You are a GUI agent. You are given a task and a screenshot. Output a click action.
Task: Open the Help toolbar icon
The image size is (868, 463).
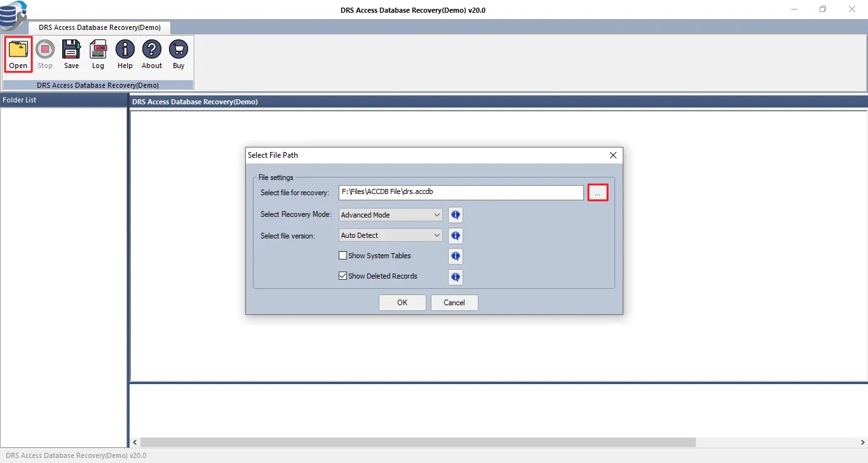tap(125, 54)
